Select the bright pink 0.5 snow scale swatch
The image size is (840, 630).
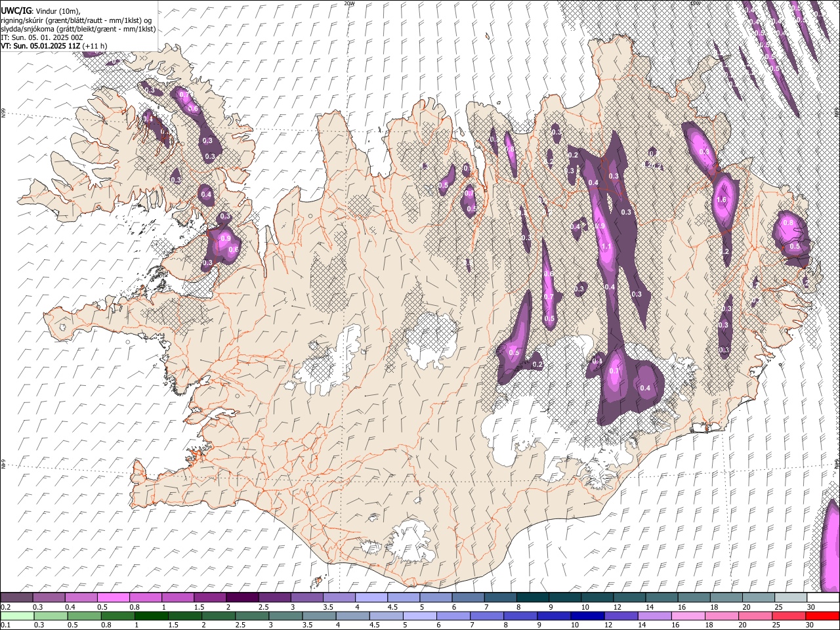click(x=113, y=598)
